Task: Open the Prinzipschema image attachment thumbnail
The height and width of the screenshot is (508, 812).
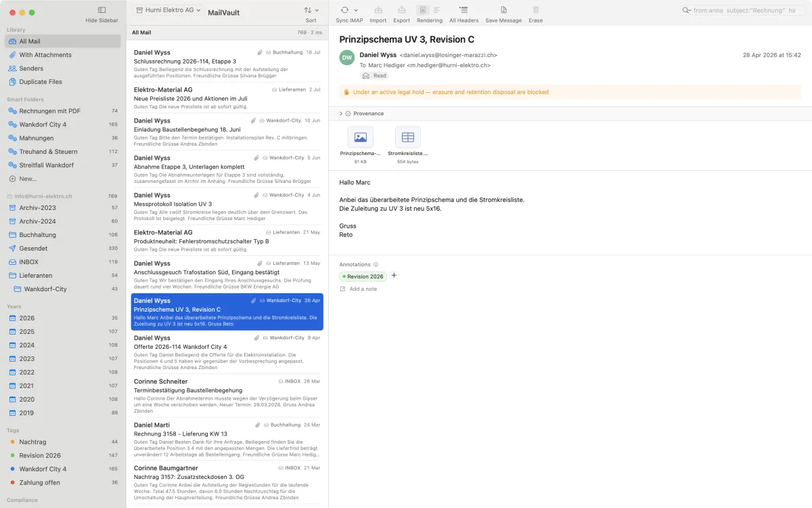Action: (x=361, y=137)
